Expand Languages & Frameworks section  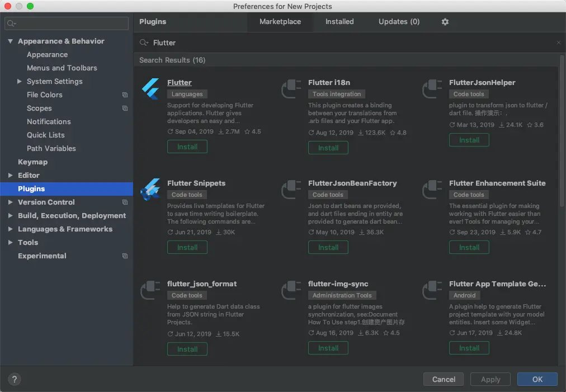point(11,229)
